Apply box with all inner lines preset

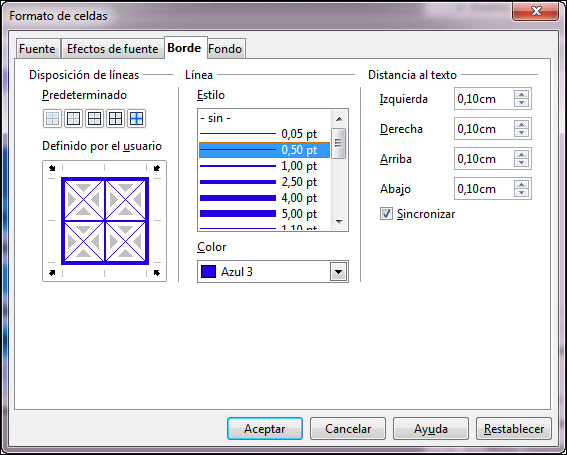(115, 118)
